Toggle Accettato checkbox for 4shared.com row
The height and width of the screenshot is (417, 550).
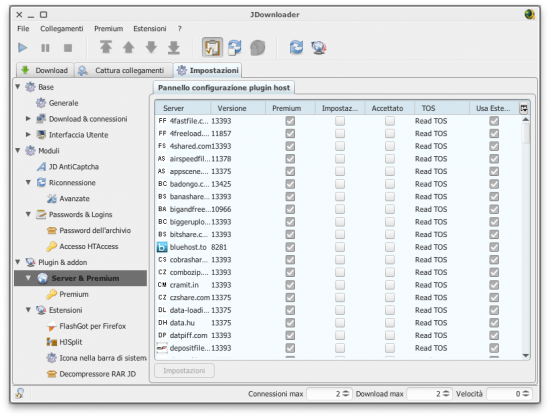pyautogui.click(x=390, y=146)
